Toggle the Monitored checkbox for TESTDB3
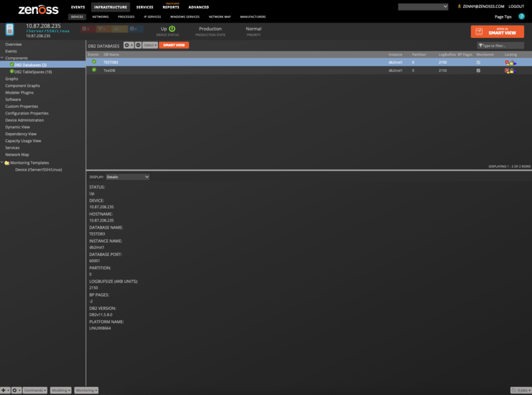Viewport: 532px width, 395px height. 478,63
